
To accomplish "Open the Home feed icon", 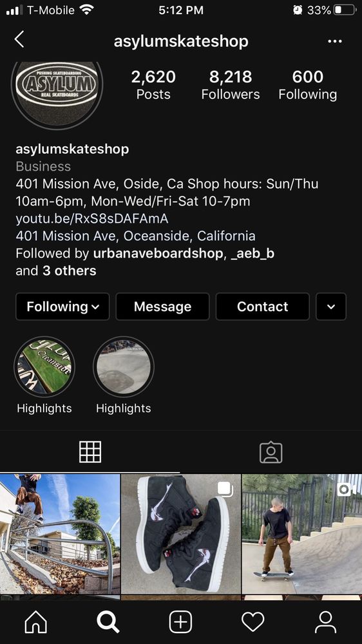I will pos(36,622).
